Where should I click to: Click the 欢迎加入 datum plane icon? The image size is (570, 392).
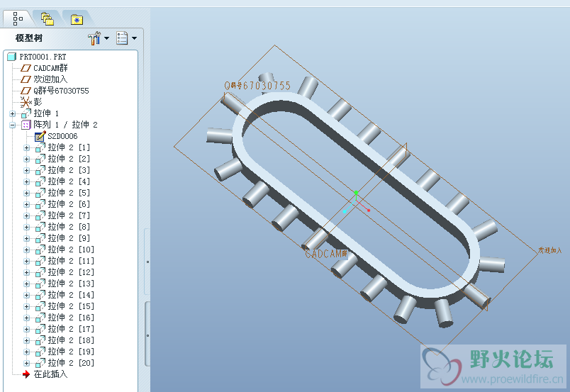[x=26, y=79]
